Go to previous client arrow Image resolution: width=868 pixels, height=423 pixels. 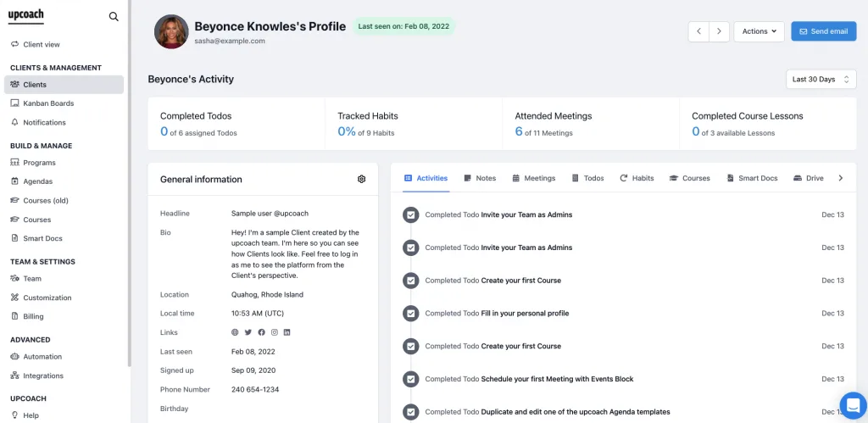point(698,31)
